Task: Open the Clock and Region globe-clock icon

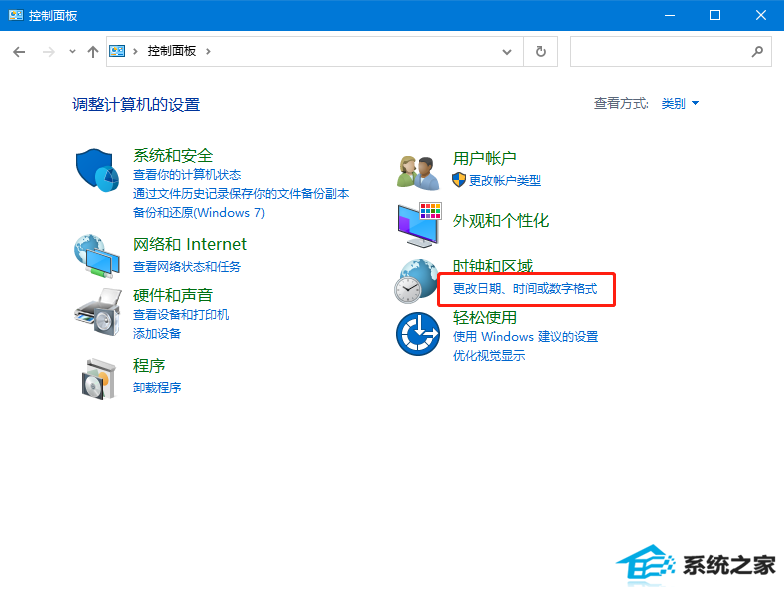Action: pos(416,281)
